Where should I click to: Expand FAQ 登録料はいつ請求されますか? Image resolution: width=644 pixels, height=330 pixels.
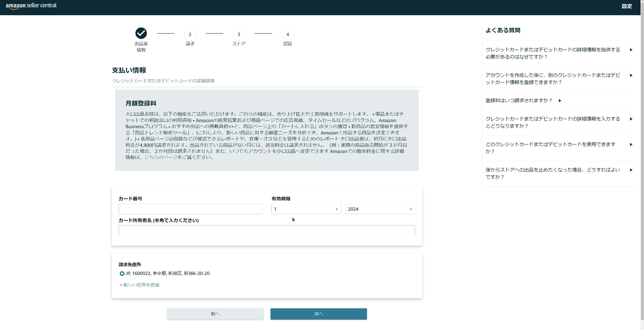523,101
